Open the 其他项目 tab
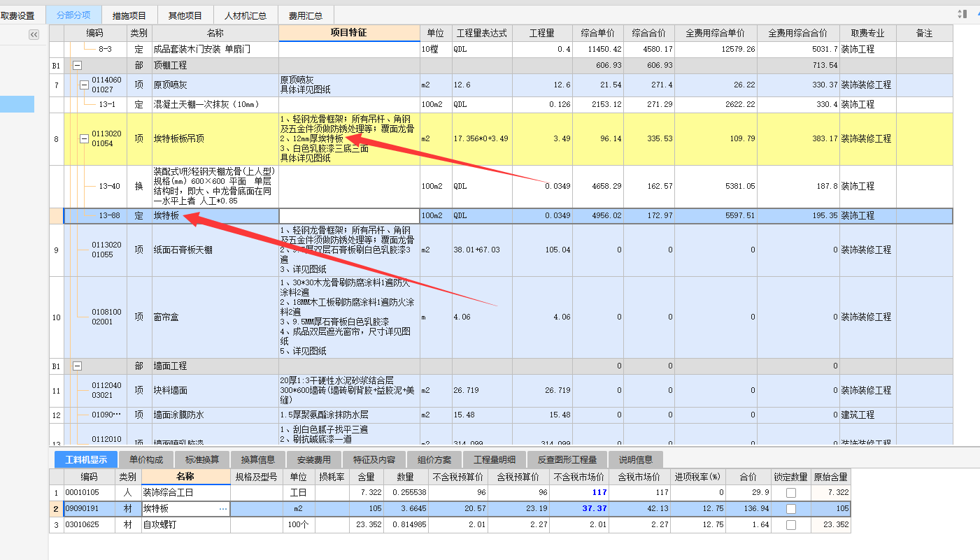The image size is (980, 560). (185, 15)
